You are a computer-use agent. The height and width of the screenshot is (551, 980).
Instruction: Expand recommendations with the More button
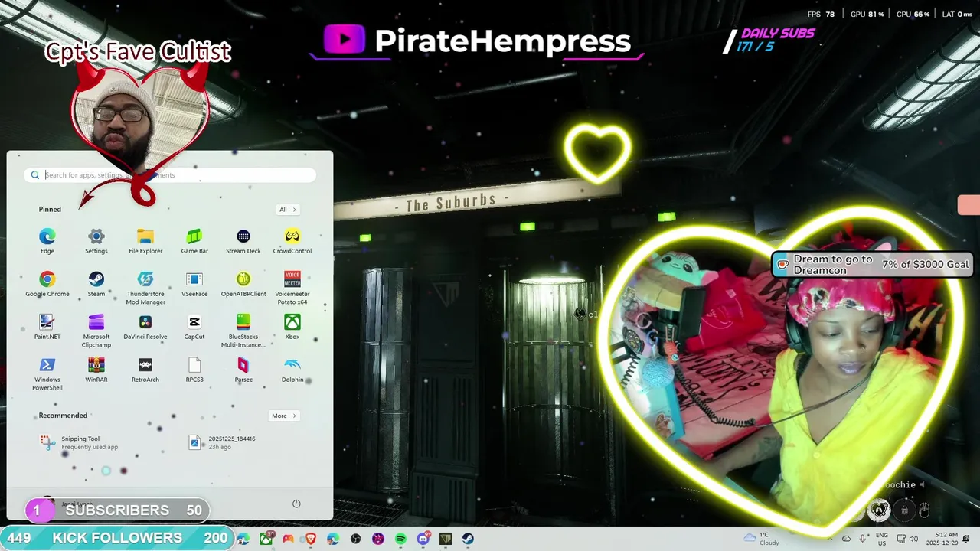pyautogui.click(x=284, y=416)
